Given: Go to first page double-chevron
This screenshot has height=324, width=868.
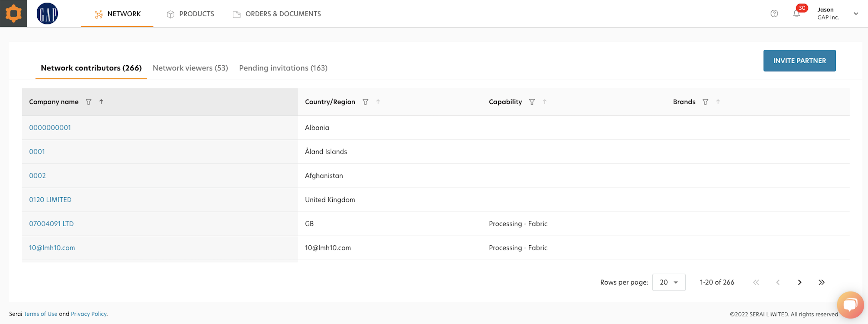Looking at the screenshot, I should click(756, 282).
